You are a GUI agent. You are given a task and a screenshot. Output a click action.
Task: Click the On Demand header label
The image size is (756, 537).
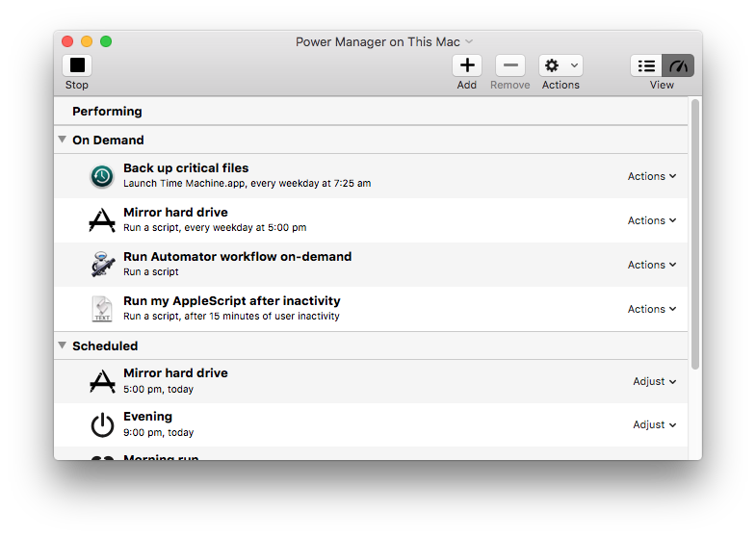pyautogui.click(x=108, y=141)
